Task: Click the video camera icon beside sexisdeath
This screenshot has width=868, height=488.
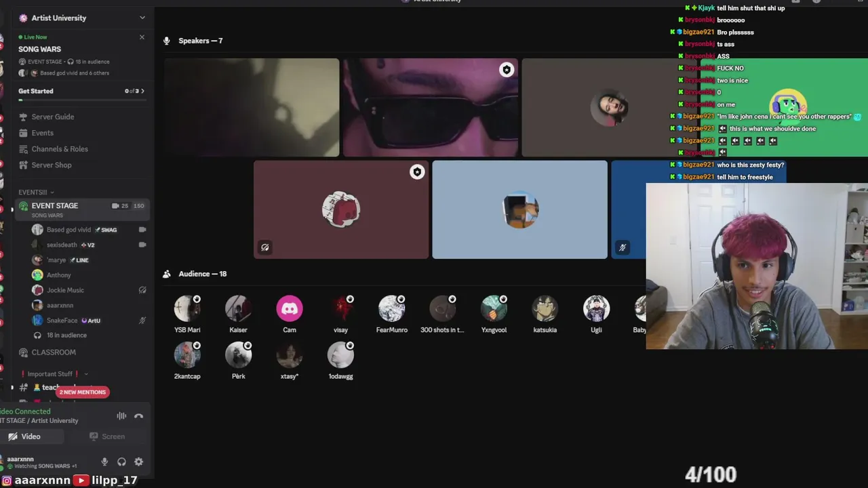Action: (x=142, y=245)
